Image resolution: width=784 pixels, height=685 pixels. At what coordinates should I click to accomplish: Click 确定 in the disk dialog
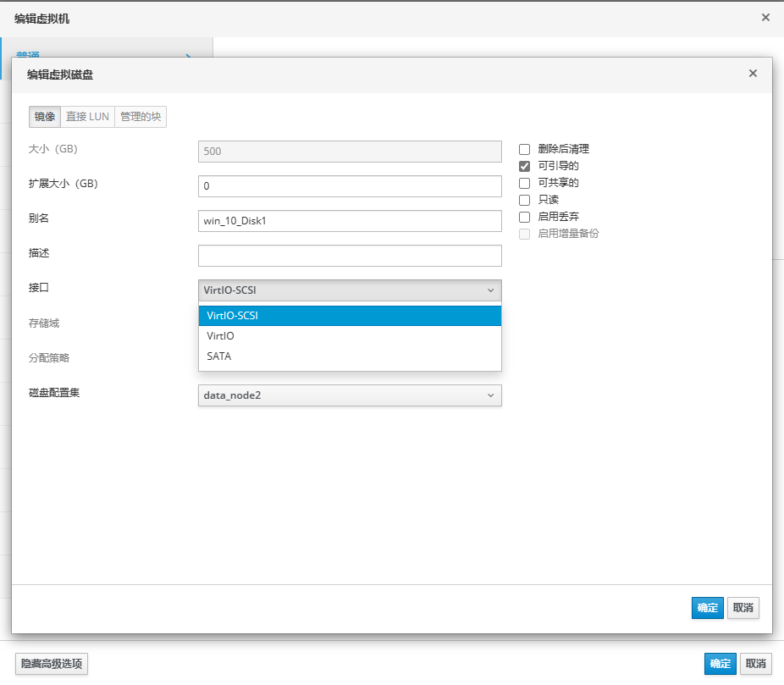(x=707, y=608)
